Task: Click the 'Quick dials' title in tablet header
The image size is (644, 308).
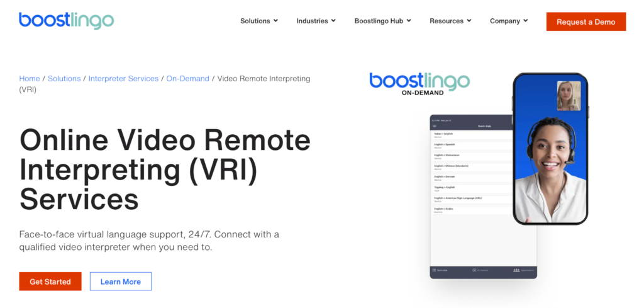Action: click(x=485, y=126)
